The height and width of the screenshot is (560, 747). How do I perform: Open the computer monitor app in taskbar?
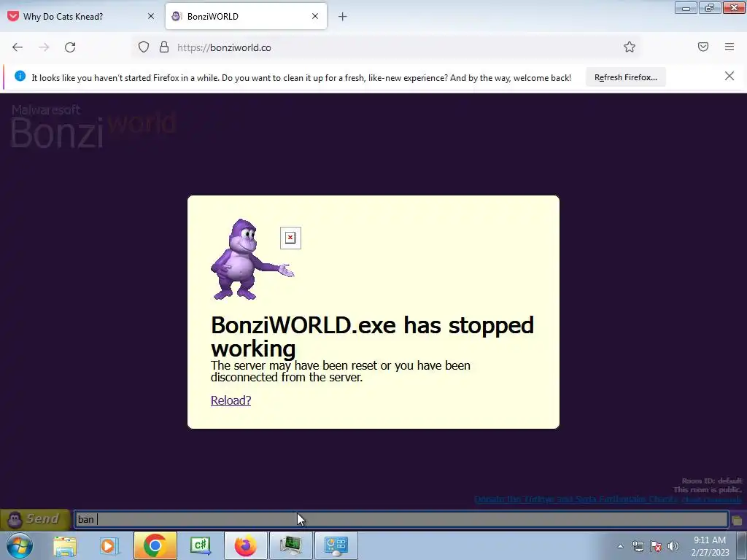290,545
